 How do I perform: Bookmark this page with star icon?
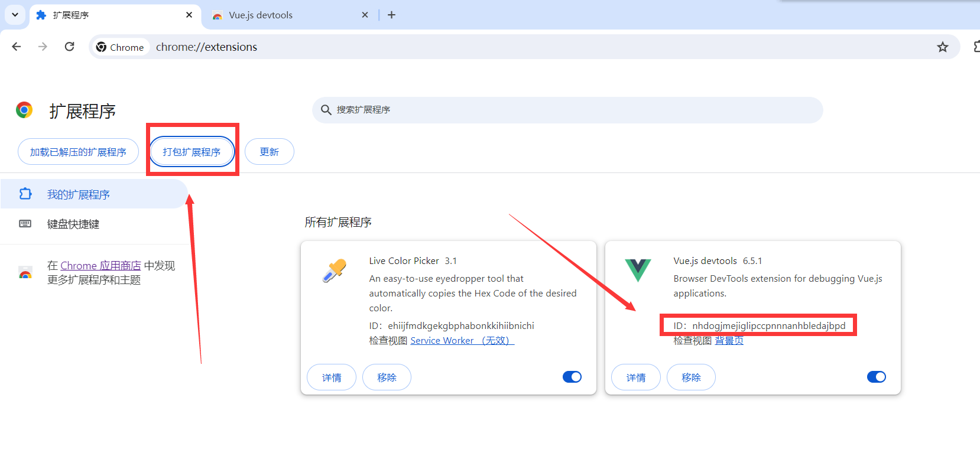(x=943, y=47)
